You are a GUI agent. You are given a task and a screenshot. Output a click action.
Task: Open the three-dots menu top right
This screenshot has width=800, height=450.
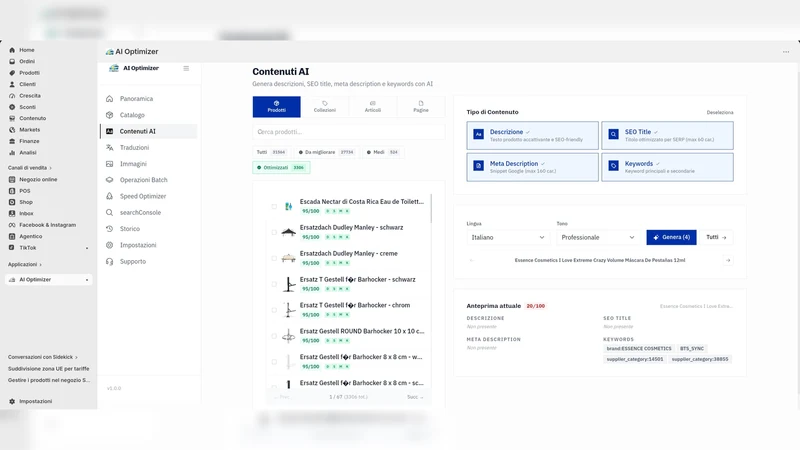pyautogui.click(x=786, y=52)
